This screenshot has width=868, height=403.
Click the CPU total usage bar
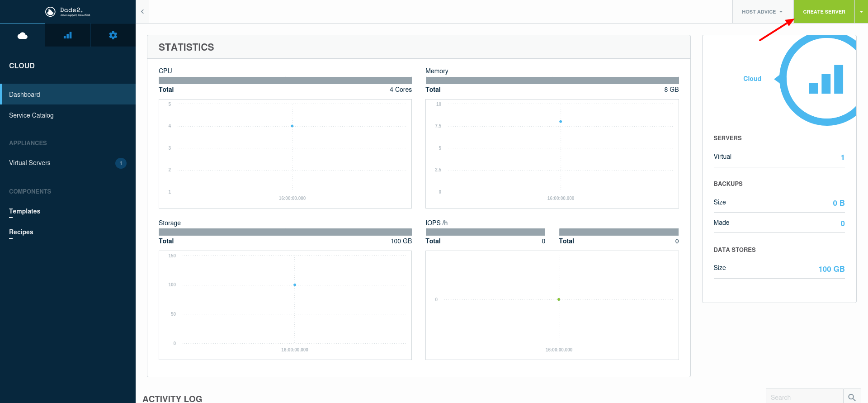[x=285, y=81]
